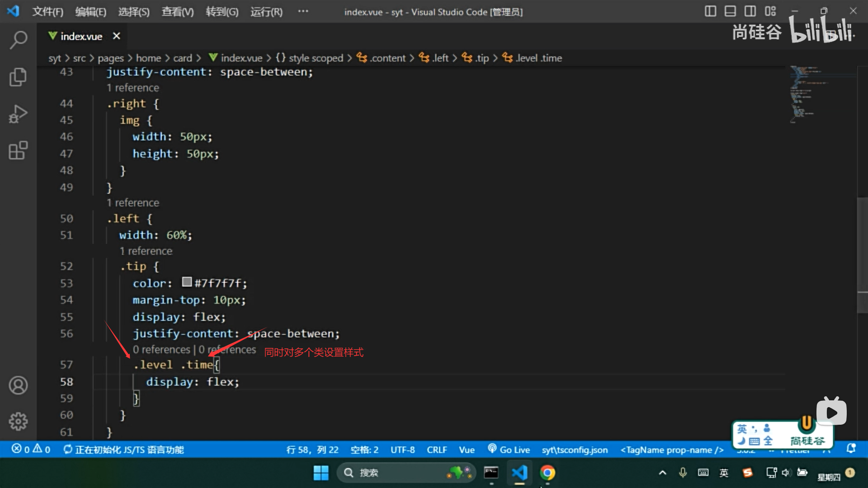
Task: Open the Accounts icon
Action: 18,385
